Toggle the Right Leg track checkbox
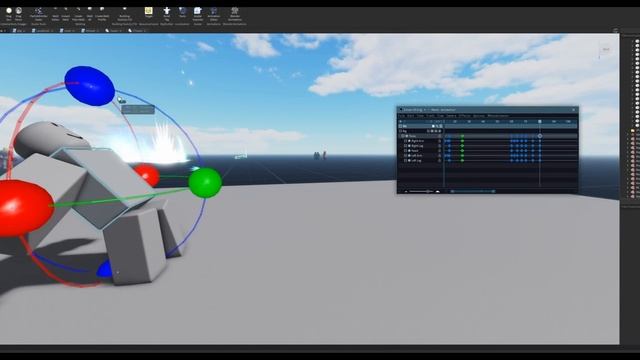Image resolution: width=640 pixels, height=360 pixels. [x=405, y=146]
